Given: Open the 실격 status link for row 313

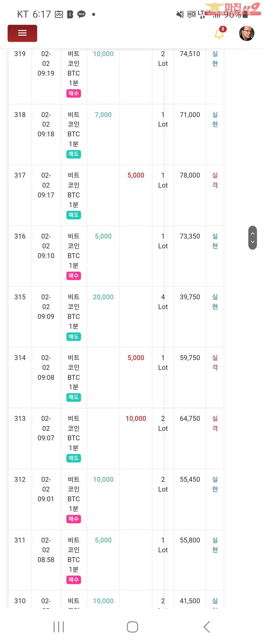Looking at the screenshot, I should pyautogui.click(x=215, y=423).
